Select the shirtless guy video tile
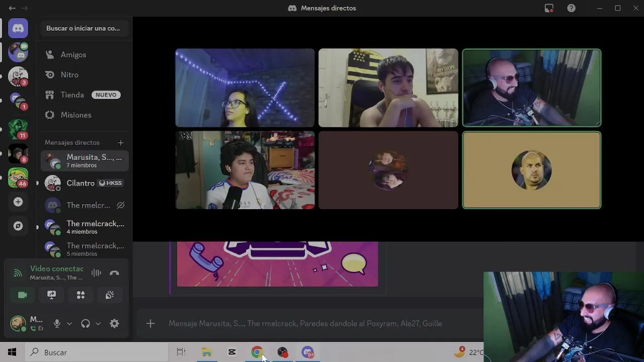The height and width of the screenshot is (362, 644). [x=388, y=87]
